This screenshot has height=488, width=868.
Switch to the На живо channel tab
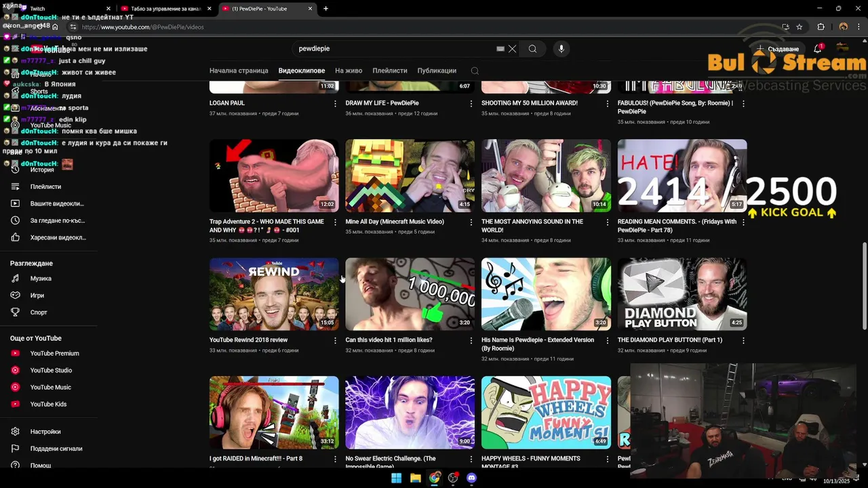click(x=349, y=70)
